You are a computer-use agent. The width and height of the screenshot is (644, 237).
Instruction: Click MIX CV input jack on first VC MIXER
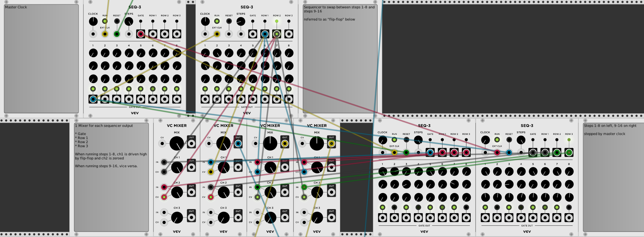pos(162,143)
